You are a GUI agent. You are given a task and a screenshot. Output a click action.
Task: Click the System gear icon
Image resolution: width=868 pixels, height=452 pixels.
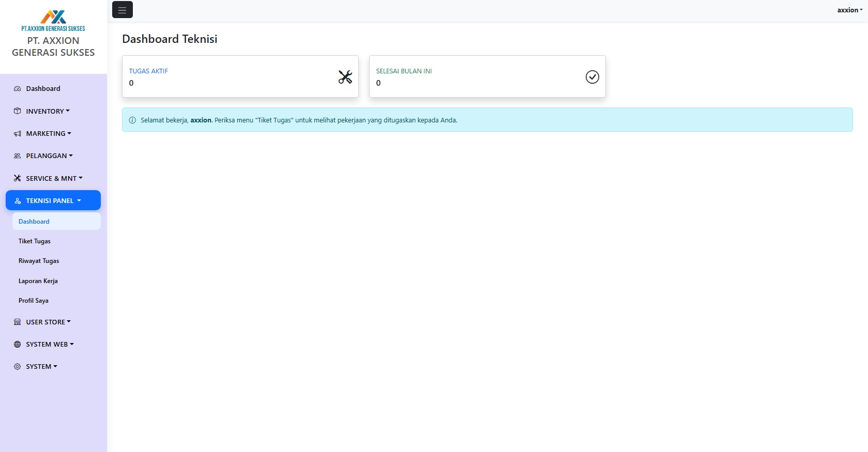click(x=17, y=366)
